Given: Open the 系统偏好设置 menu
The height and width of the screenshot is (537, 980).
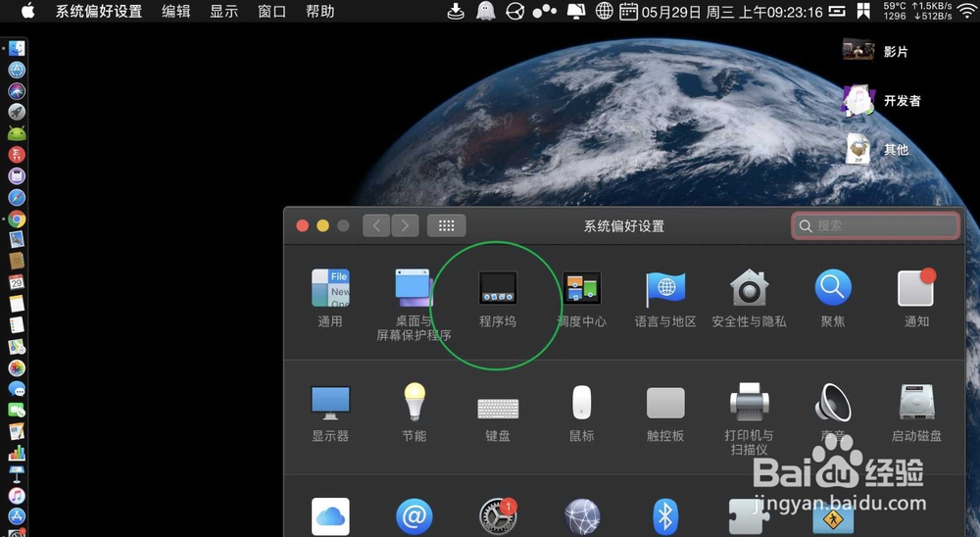Looking at the screenshot, I should tap(99, 11).
